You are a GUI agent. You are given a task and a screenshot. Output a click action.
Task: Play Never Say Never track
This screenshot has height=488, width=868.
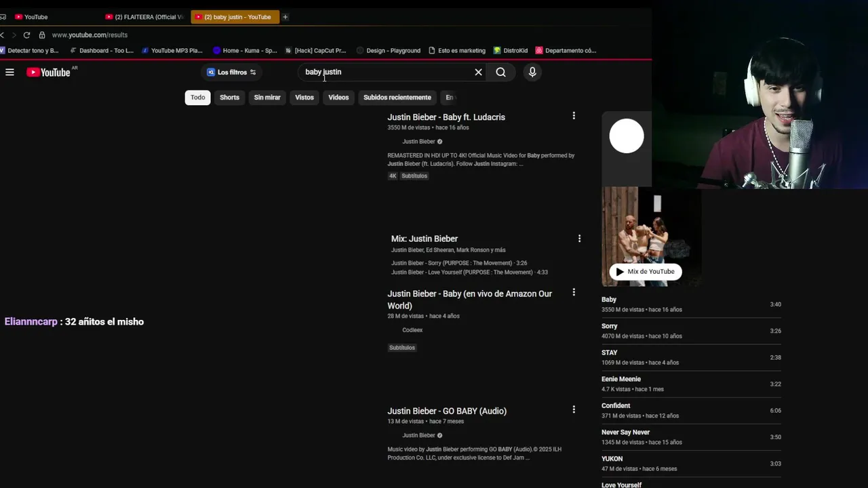point(691,437)
